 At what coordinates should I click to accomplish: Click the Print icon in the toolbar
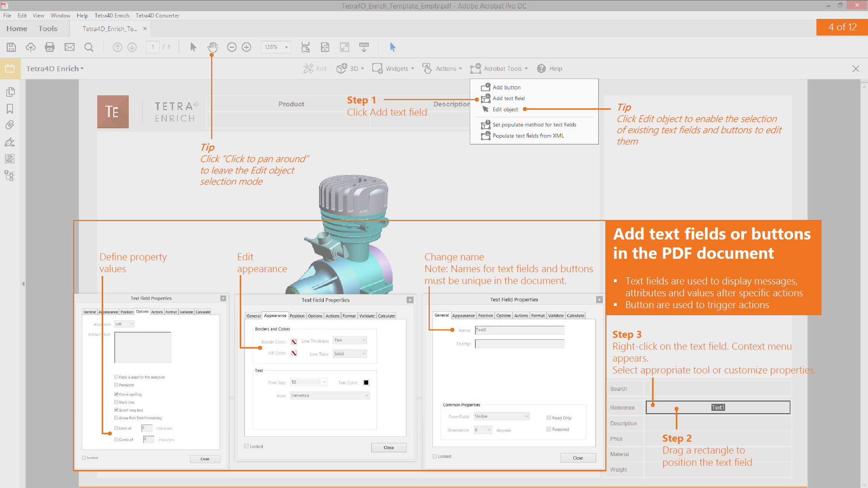[50, 47]
